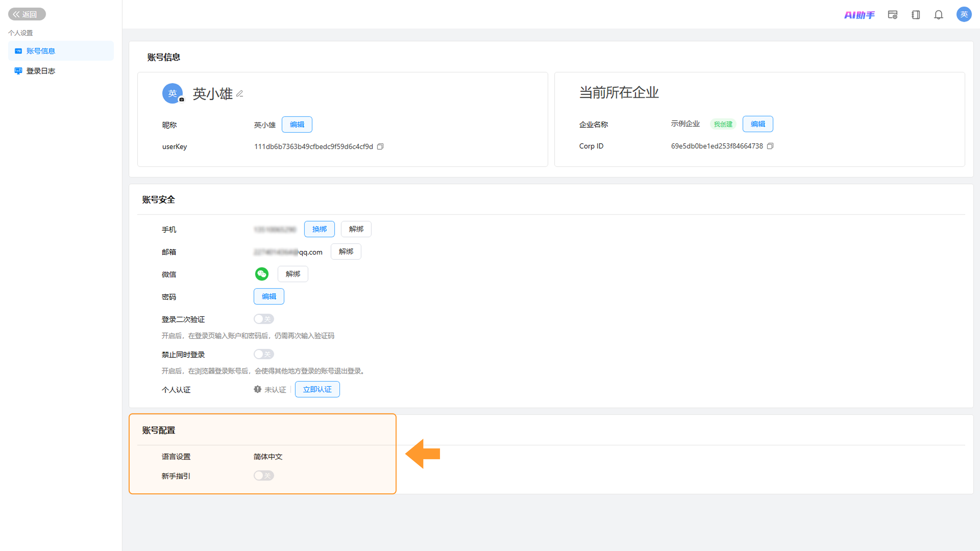Click 换绑 for the phone number
The image size is (980, 551).
pos(319,229)
